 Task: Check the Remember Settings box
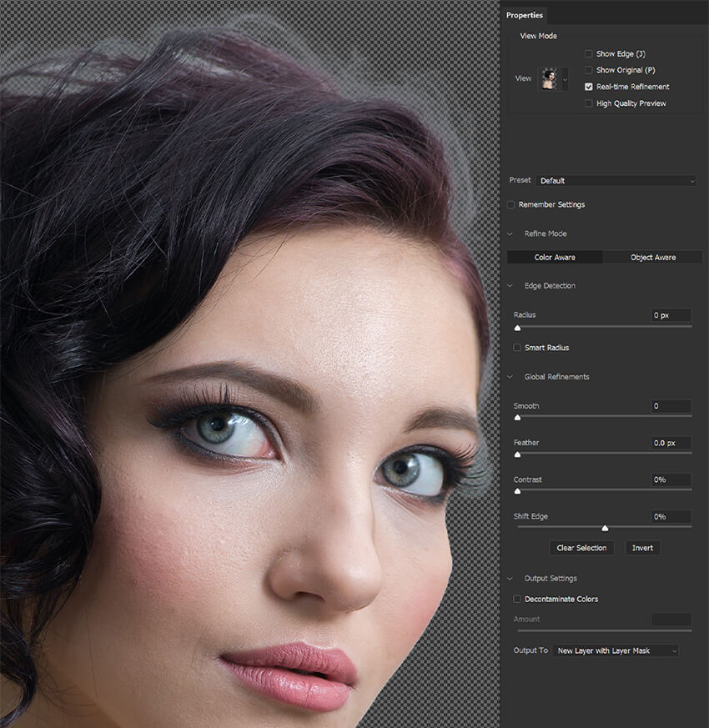510,205
